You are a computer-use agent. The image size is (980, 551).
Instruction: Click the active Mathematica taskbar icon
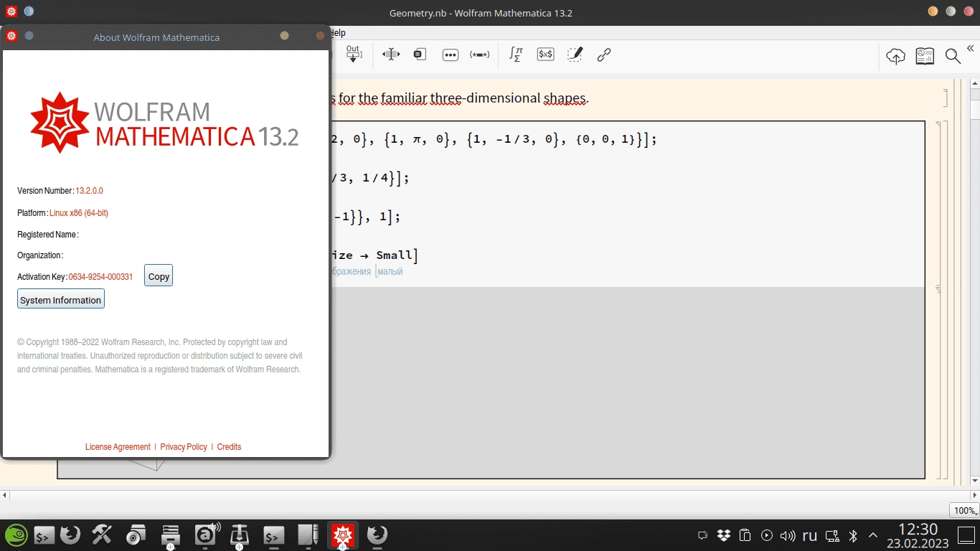click(x=343, y=535)
